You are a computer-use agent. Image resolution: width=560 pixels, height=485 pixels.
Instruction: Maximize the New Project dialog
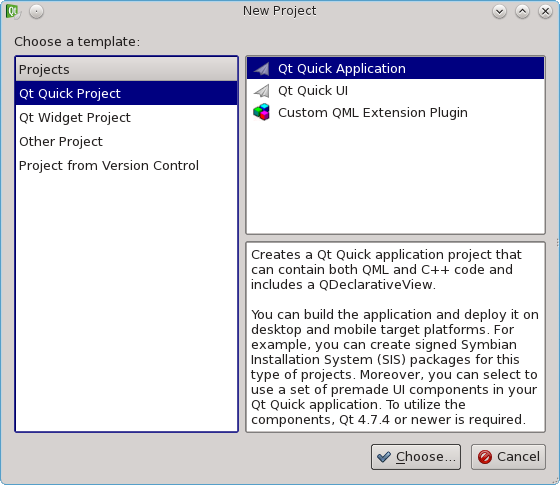coord(522,11)
